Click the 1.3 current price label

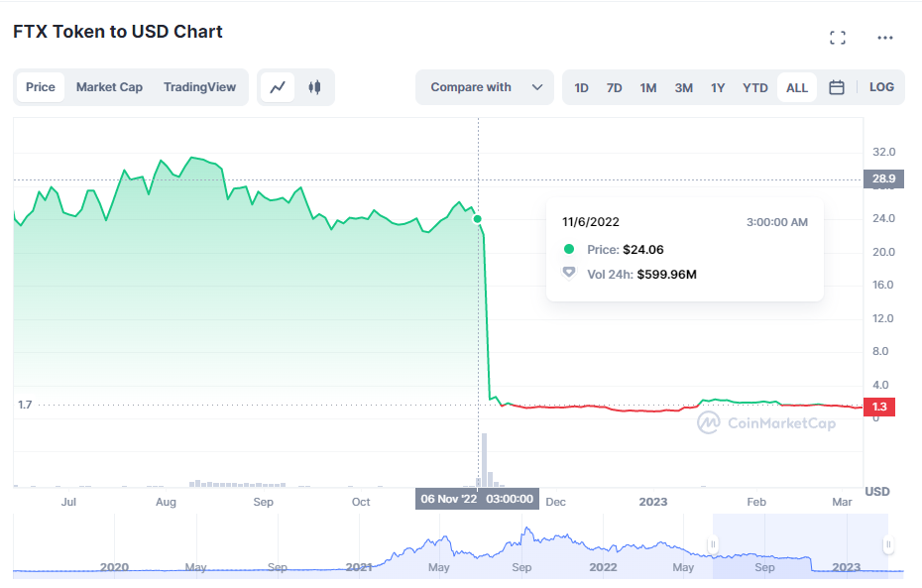coord(879,407)
